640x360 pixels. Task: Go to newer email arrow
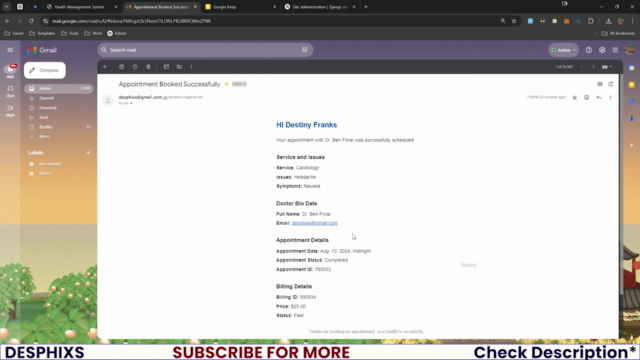tap(582, 67)
